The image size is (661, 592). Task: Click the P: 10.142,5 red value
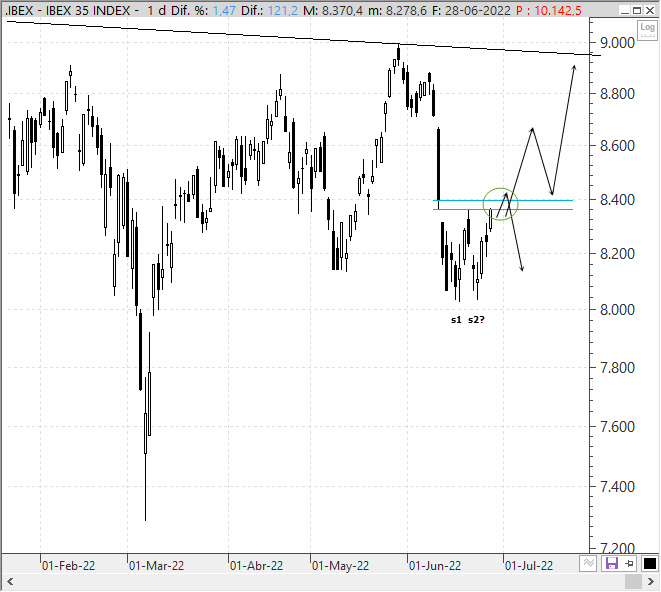(549, 10)
